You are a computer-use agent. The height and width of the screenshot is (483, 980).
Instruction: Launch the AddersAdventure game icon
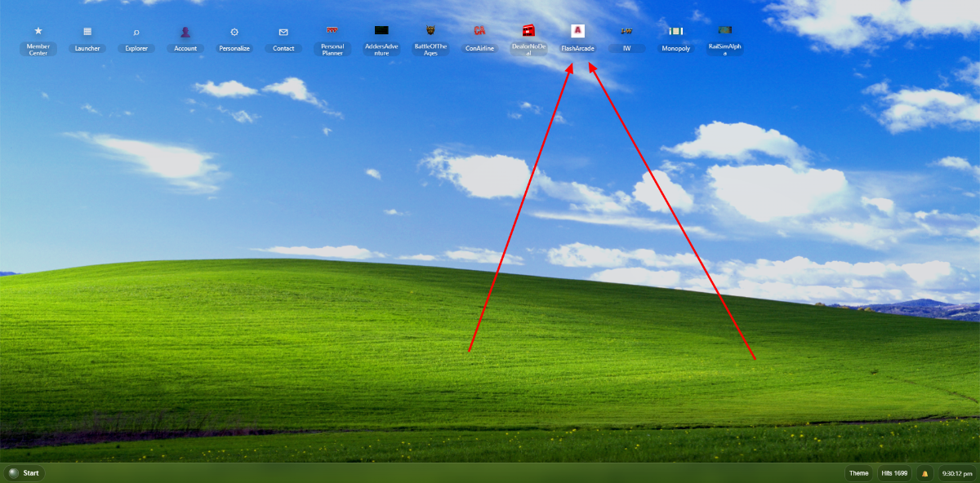381,31
